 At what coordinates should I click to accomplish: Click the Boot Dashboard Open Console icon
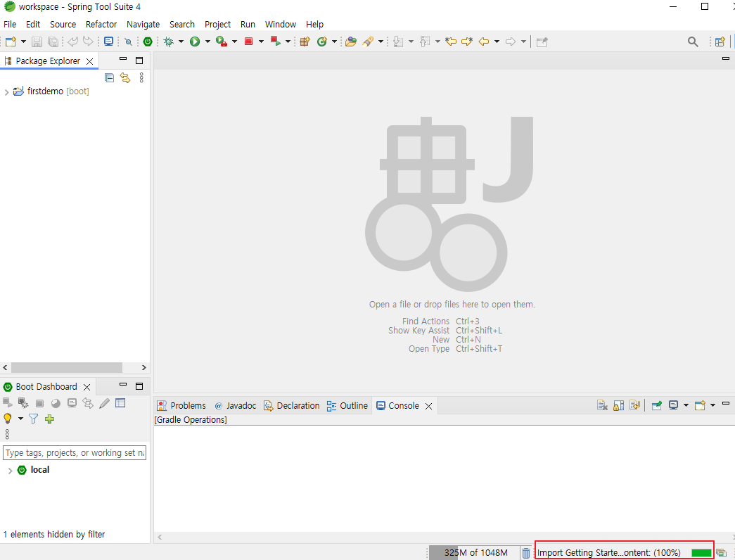point(72,403)
